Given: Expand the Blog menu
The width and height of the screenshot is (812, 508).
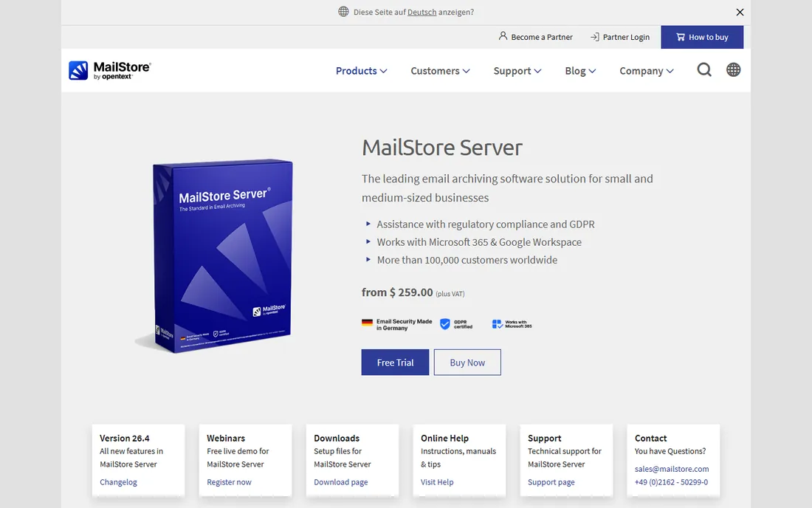Looking at the screenshot, I should [x=580, y=70].
